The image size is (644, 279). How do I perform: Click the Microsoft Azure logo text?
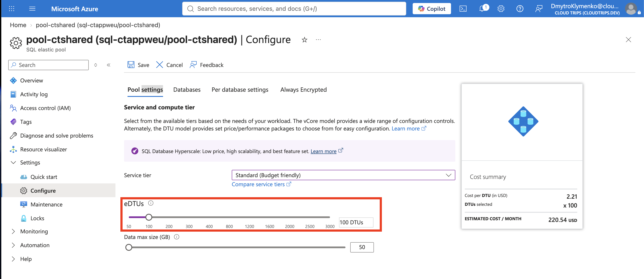click(x=75, y=9)
